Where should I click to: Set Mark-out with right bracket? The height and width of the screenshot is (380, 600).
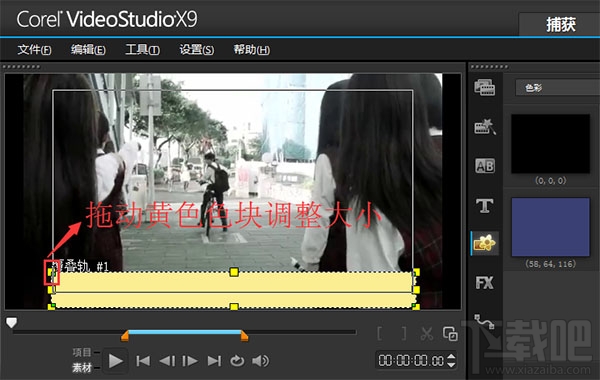tap(404, 334)
